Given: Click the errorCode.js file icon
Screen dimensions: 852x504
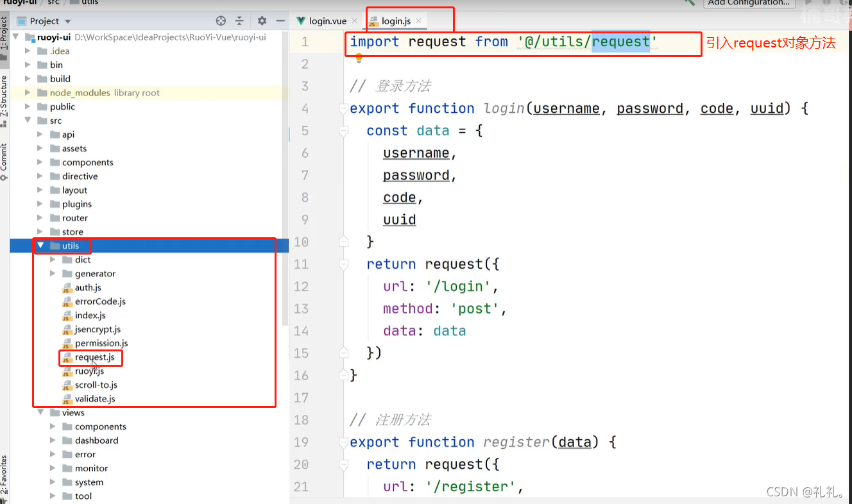Looking at the screenshot, I should (x=67, y=302).
